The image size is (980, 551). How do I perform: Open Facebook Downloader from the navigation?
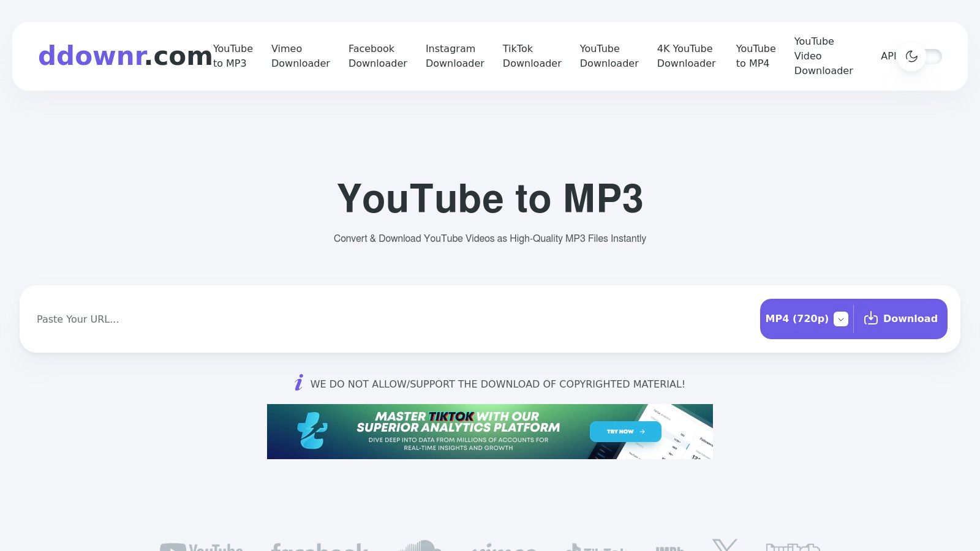[377, 56]
